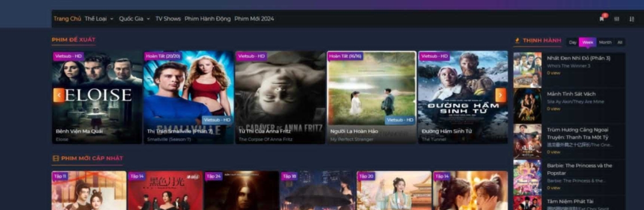Viewport: 644px width, 210px height.
Task: Open the Phim Hành Động menu item
Action: 208,19
